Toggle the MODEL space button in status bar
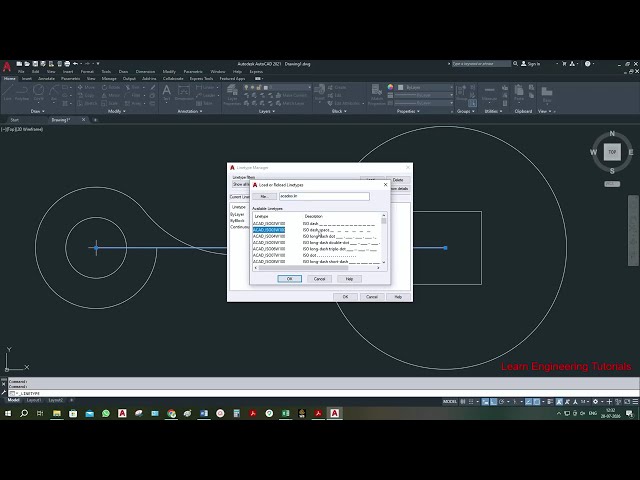Image resolution: width=640 pixels, height=480 pixels. (450, 402)
